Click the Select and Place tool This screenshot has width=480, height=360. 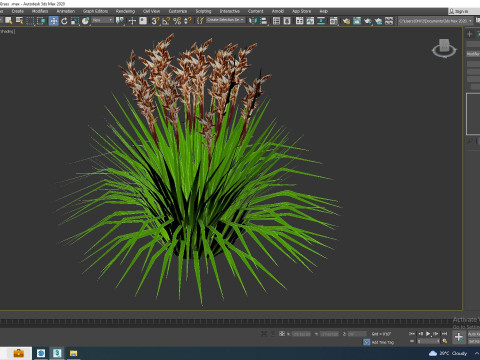85,21
